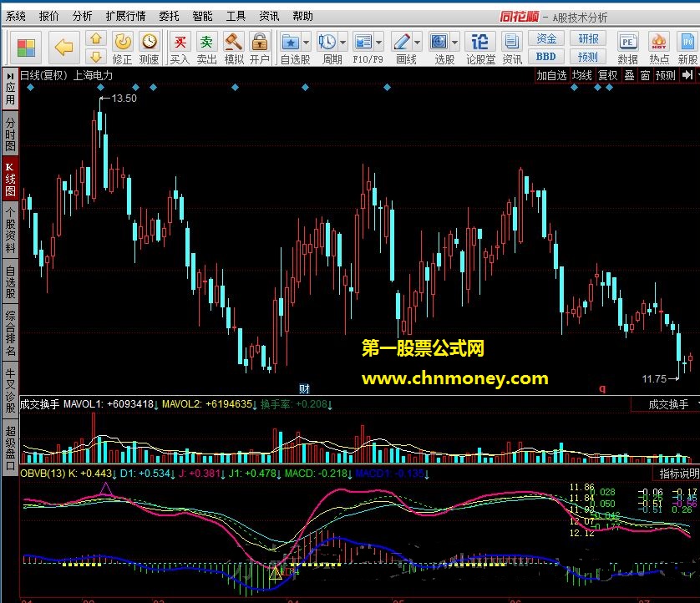
Task: Open the 修正 correction tool
Action: (x=123, y=48)
